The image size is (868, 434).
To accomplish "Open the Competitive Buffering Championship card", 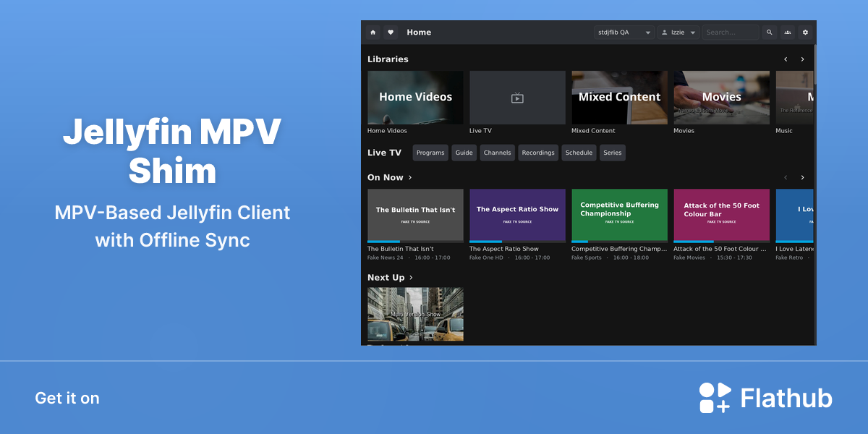I will (x=620, y=216).
